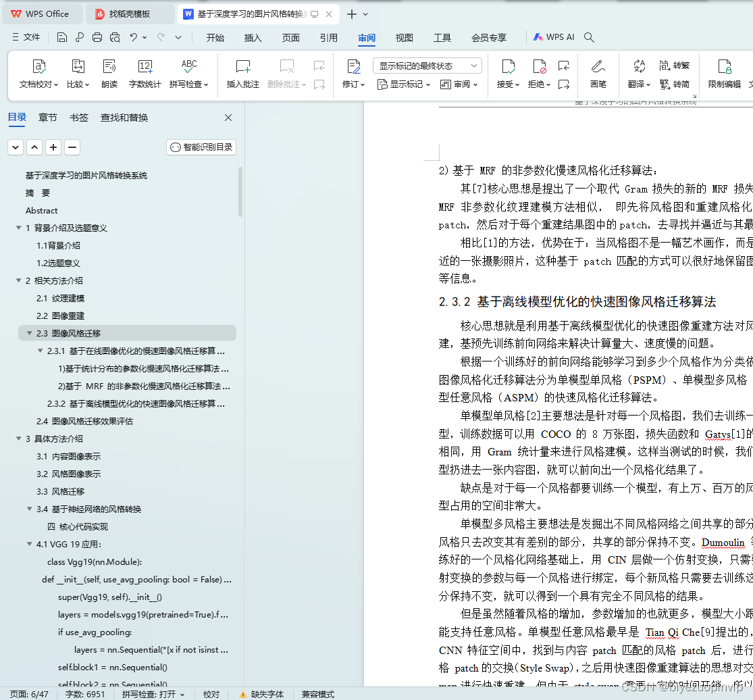Switch to the 页面 ribbon tab
The width and height of the screenshot is (753, 700).
pyautogui.click(x=291, y=37)
